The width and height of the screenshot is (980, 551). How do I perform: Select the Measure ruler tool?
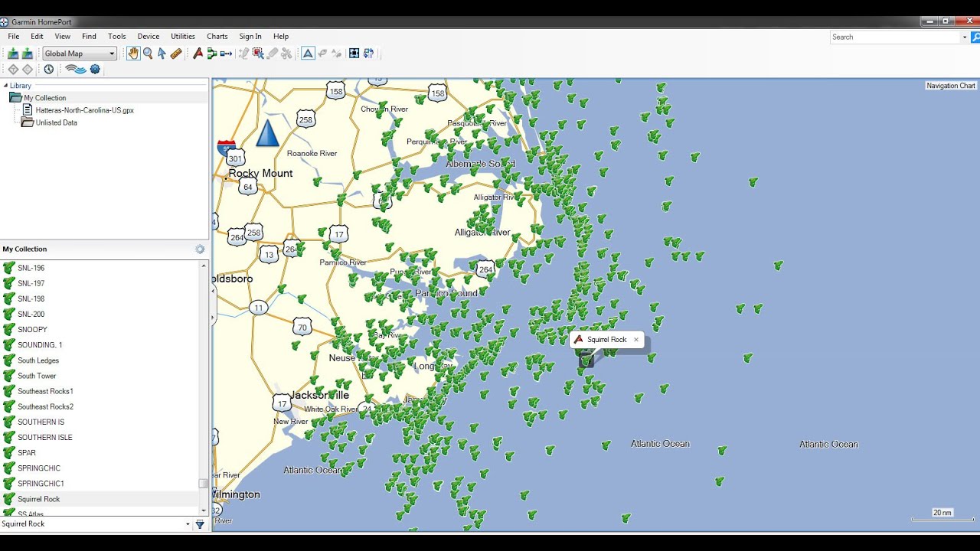(x=176, y=54)
